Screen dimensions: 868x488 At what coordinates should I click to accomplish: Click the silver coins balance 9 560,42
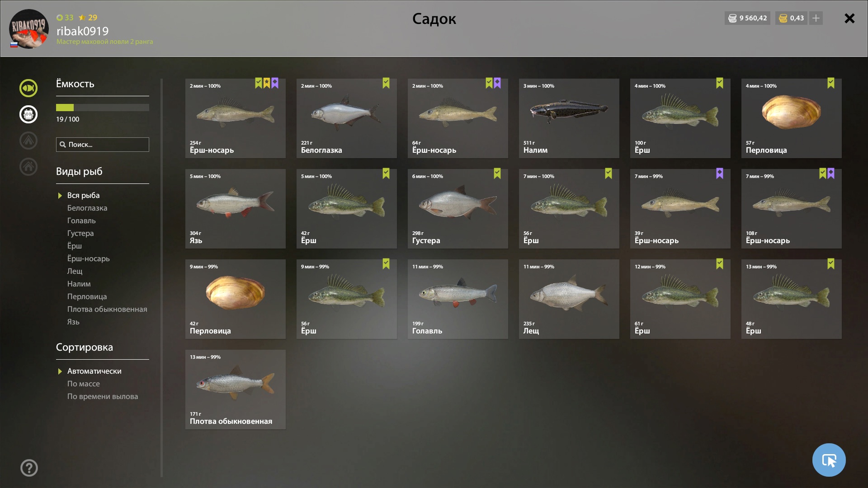(x=747, y=18)
